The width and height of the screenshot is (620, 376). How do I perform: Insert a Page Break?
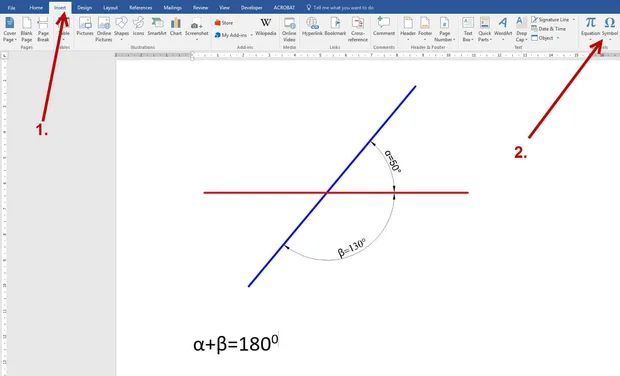43,30
